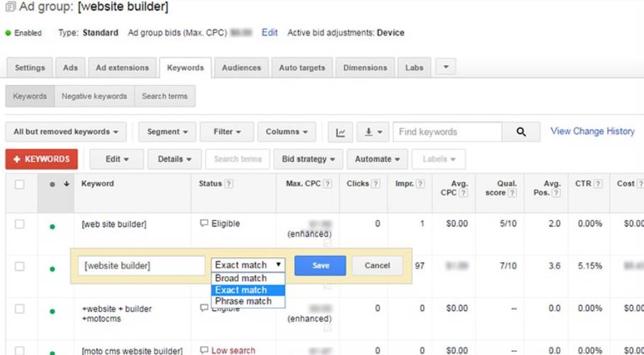Click help icon next to Status column
Image resolution: width=644 pixels, height=355 pixels.
tap(229, 184)
